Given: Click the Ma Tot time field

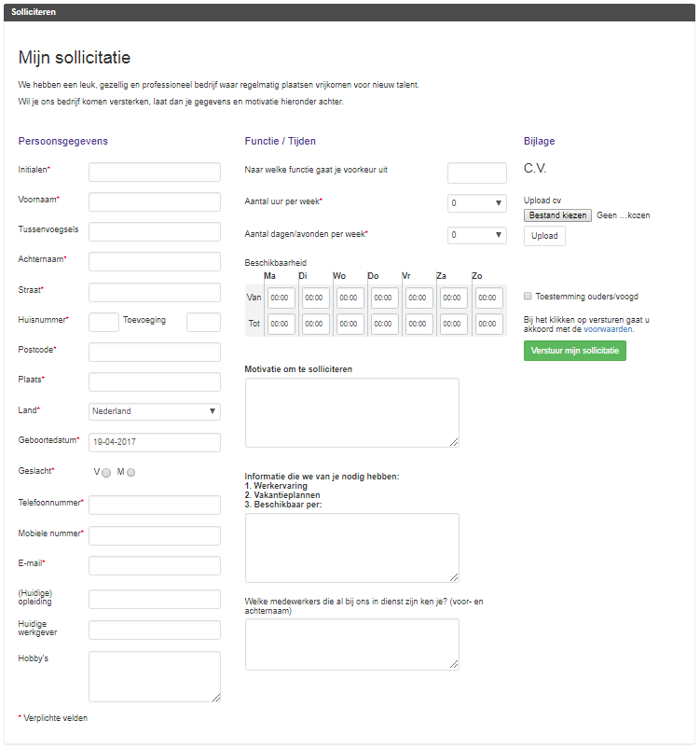Looking at the screenshot, I should [x=281, y=324].
